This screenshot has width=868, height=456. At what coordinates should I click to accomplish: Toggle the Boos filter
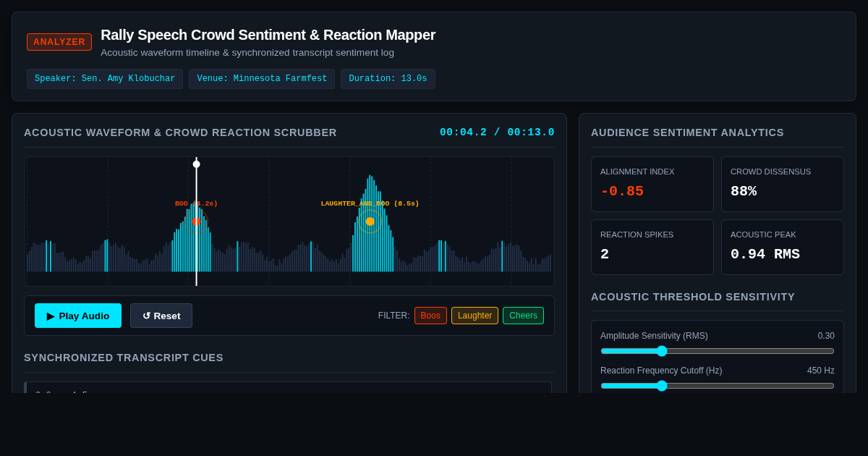point(430,316)
